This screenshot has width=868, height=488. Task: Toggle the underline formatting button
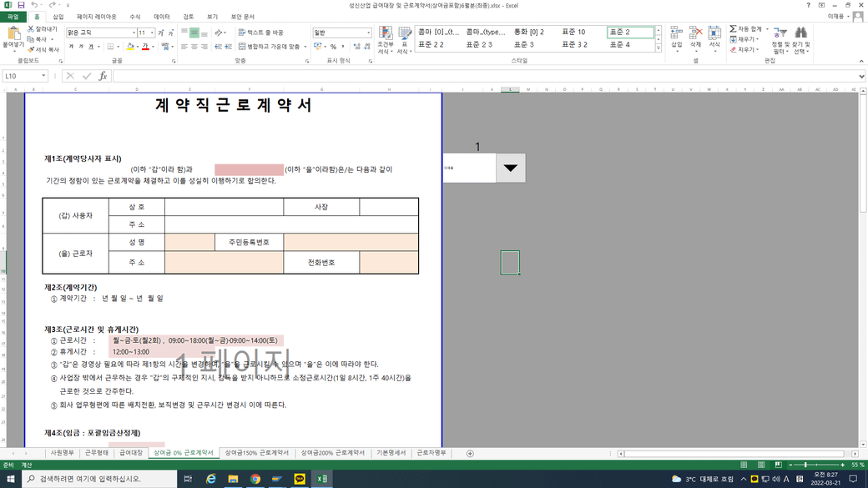point(93,47)
